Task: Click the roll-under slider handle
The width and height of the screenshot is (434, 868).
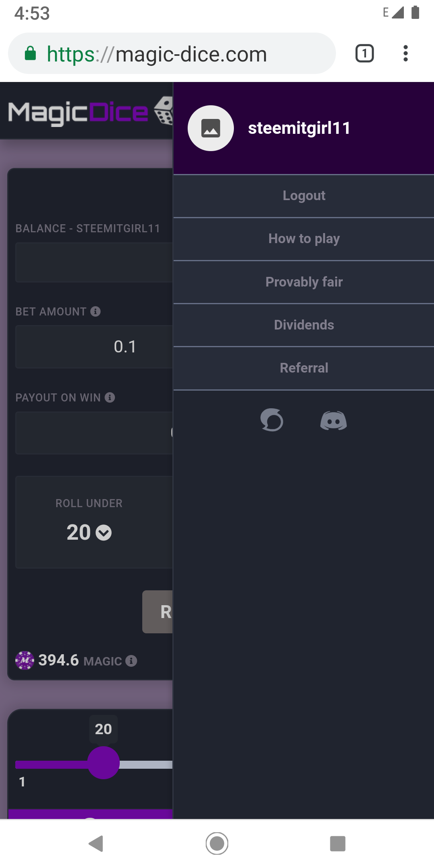Action: tap(103, 763)
